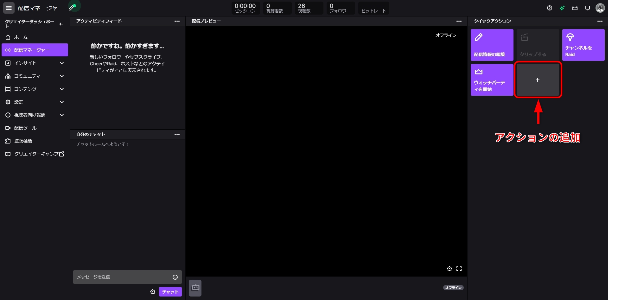
Task: Click チャンネルをRaid quick action tile
Action: 583,45
